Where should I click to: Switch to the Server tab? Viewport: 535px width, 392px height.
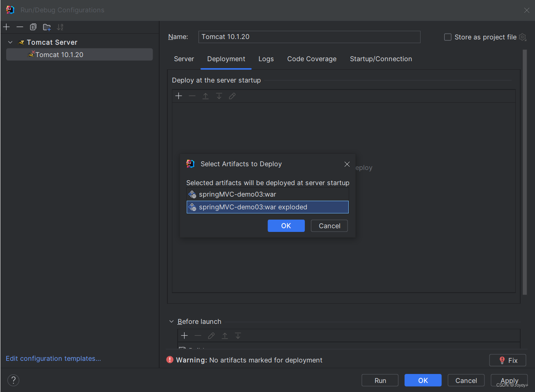[184, 59]
